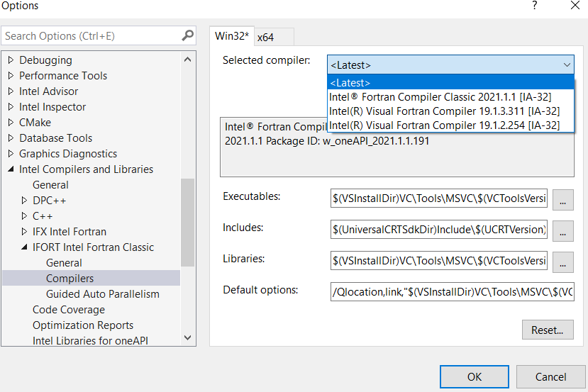Expand the Debugging node
Viewport: 588px width, 392px height.
pos(11,60)
